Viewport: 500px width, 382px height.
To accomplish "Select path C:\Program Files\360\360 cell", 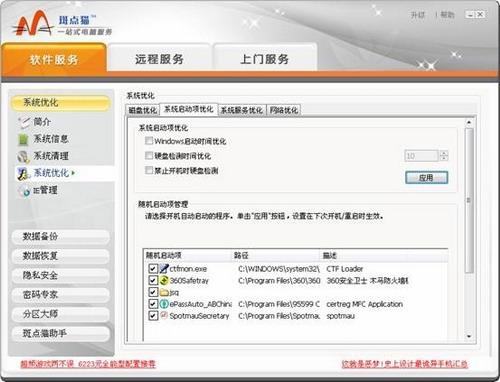I will coord(279,281).
